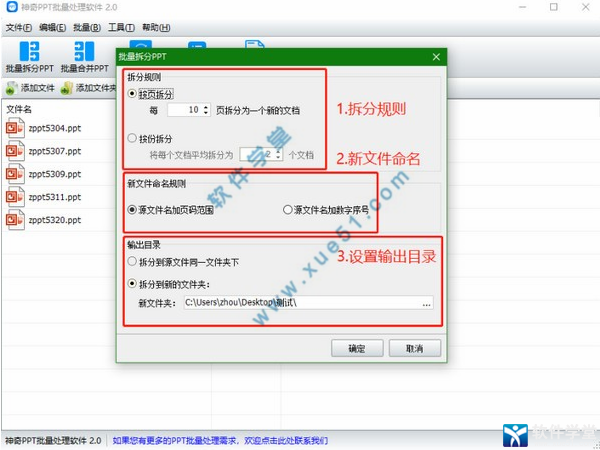
Task: Select the zppt5320.ppt file icon
Action: 15,220
